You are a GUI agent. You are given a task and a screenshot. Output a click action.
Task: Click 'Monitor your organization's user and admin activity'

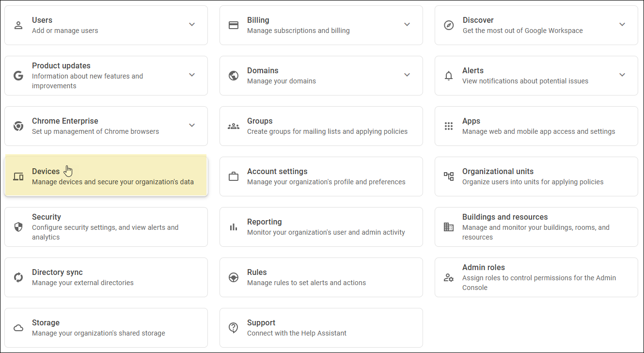pyautogui.click(x=326, y=232)
